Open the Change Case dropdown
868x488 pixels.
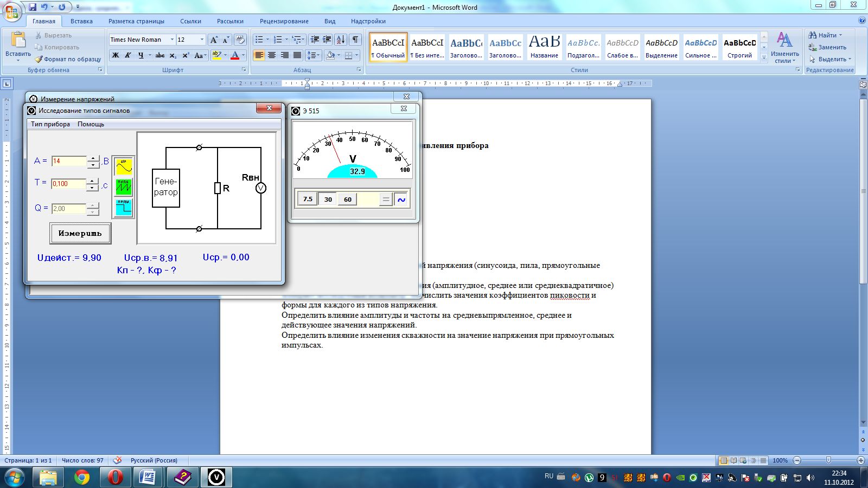tap(200, 55)
